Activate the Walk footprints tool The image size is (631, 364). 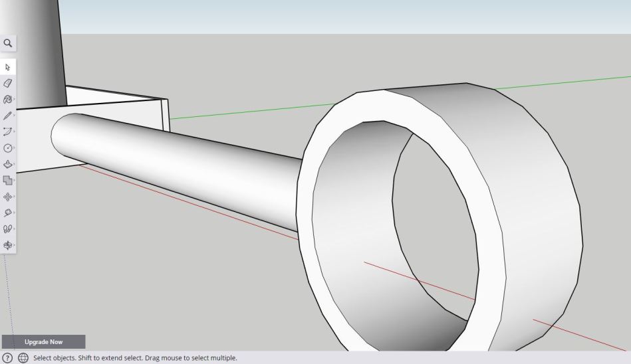pyautogui.click(x=8, y=228)
